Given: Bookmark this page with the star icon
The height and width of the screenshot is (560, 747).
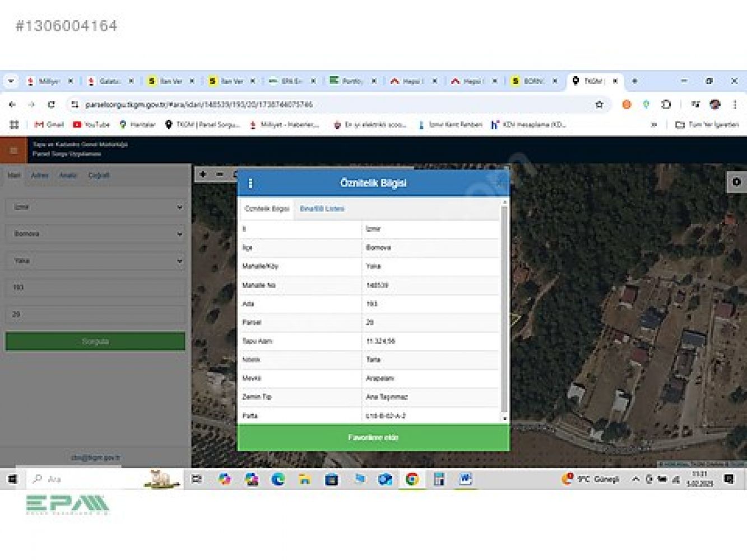Looking at the screenshot, I should [x=599, y=105].
